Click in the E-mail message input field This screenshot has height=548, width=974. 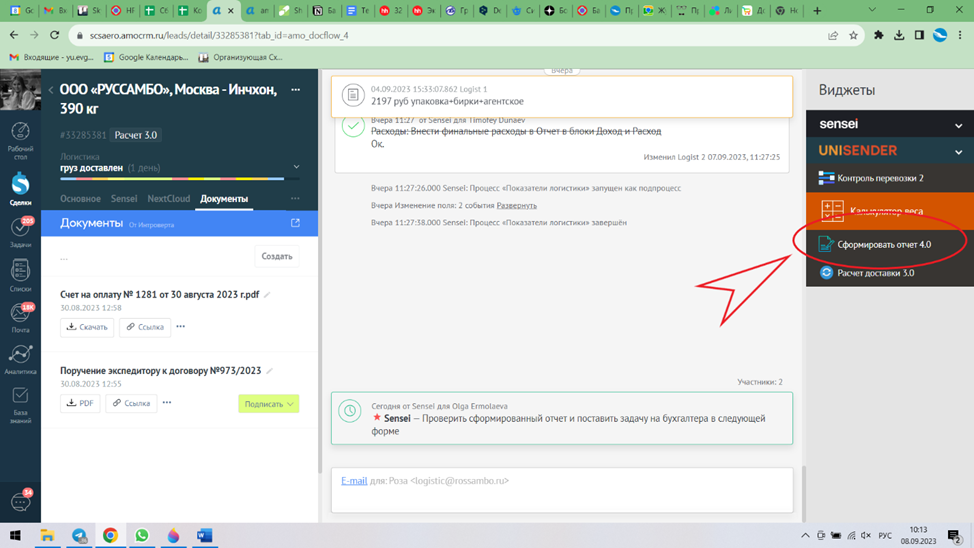pos(560,496)
